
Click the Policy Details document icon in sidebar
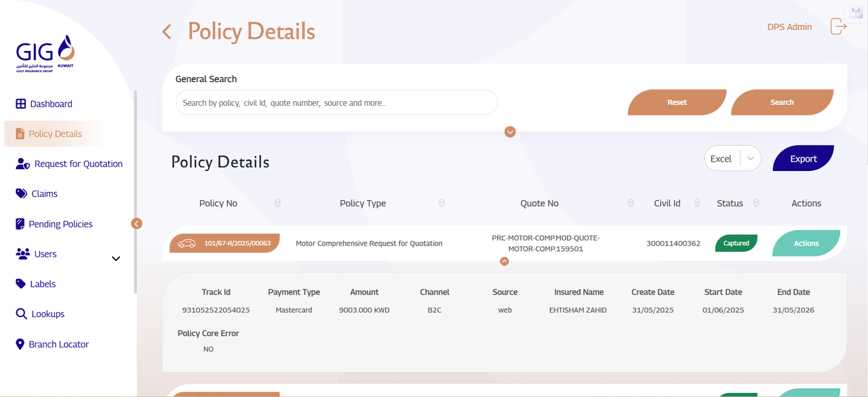point(20,134)
